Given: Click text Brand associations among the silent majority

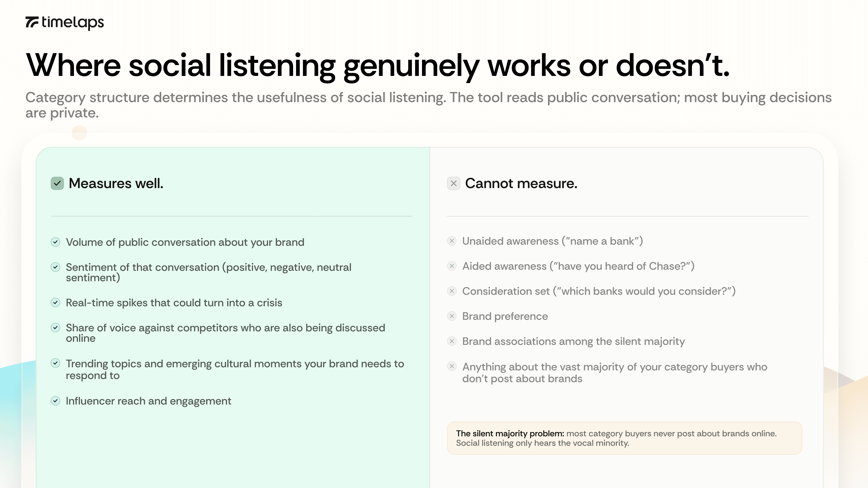Looking at the screenshot, I should coord(573,341).
